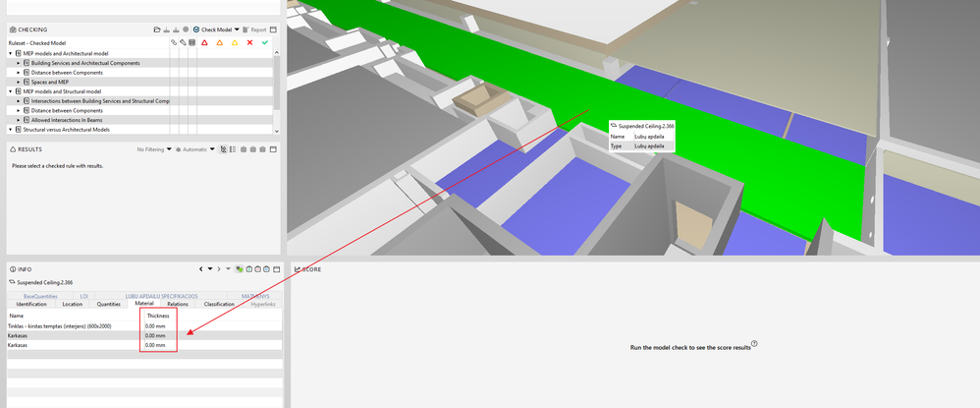The image size is (980, 408).
Task: Click the red triangle critical severity icon
Action: point(204,42)
